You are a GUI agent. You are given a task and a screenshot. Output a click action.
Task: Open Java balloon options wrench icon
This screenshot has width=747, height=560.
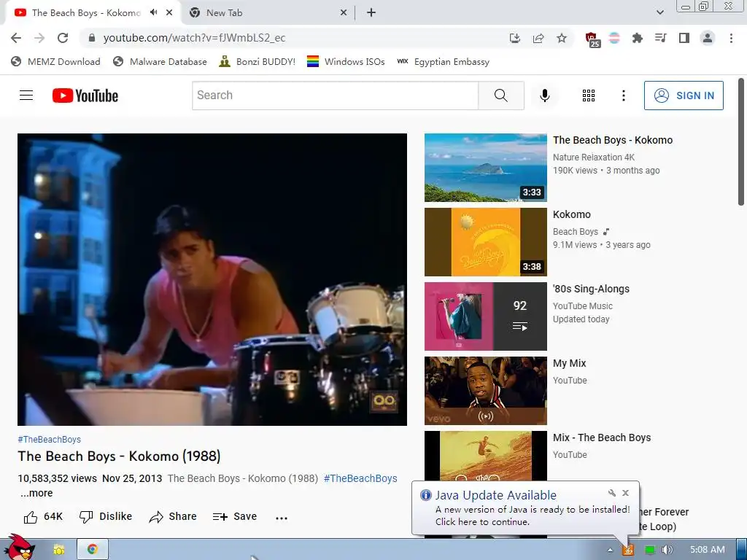[x=612, y=493]
